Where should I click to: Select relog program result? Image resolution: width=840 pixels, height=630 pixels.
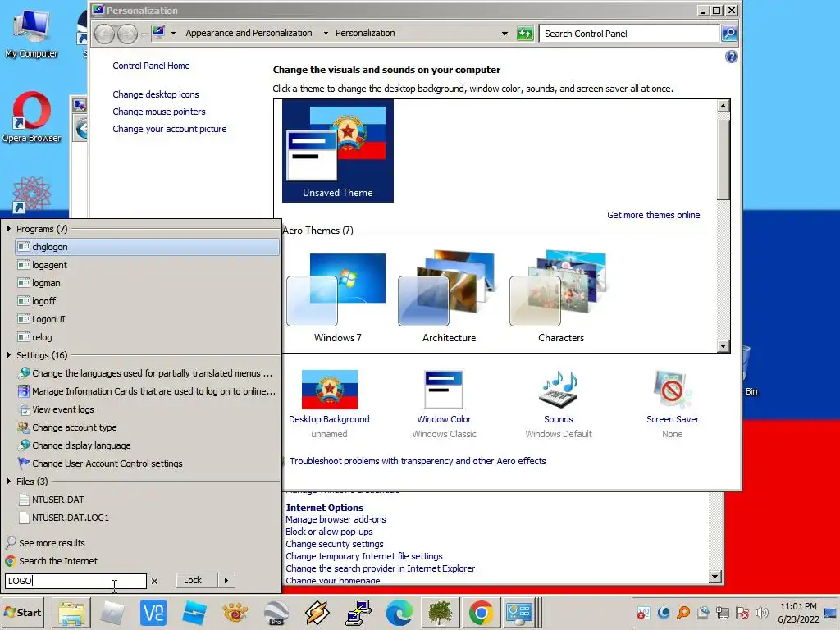point(148,337)
